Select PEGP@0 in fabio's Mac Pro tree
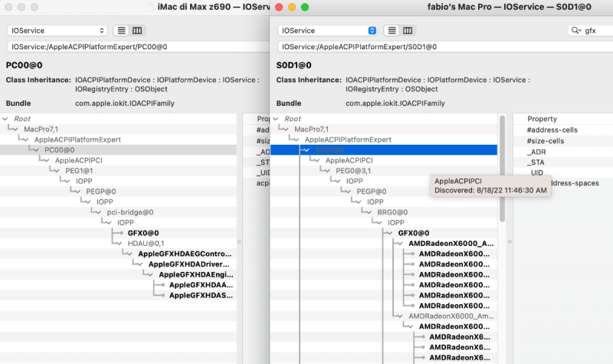This screenshot has height=364, width=613. pos(372,192)
